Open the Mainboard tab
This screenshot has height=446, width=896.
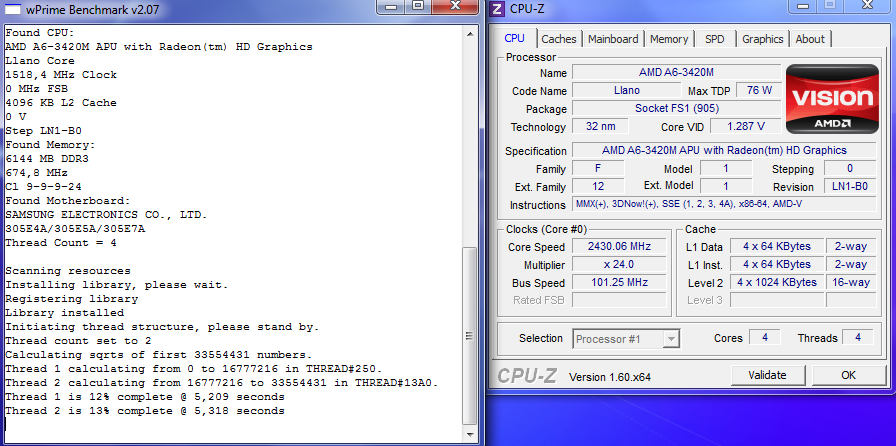pyautogui.click(x=613, y=39)
